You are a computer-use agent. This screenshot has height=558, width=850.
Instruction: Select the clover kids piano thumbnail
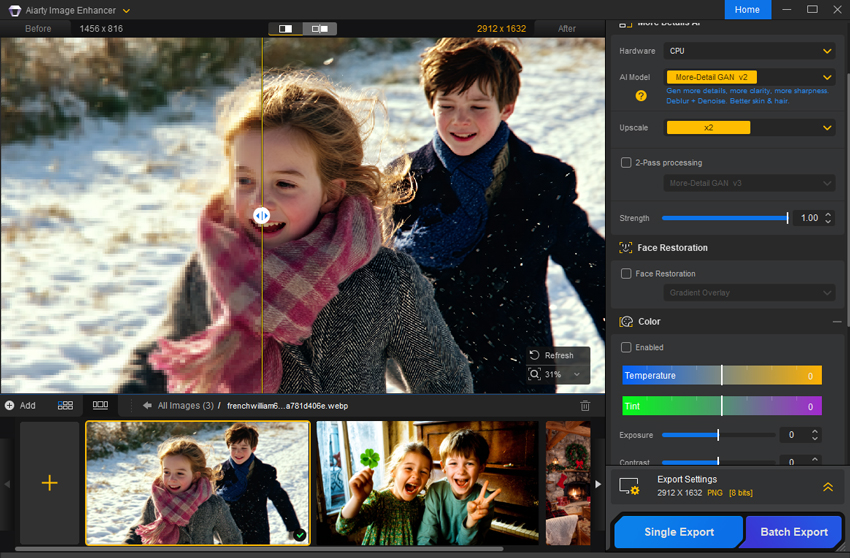(428, 483)
